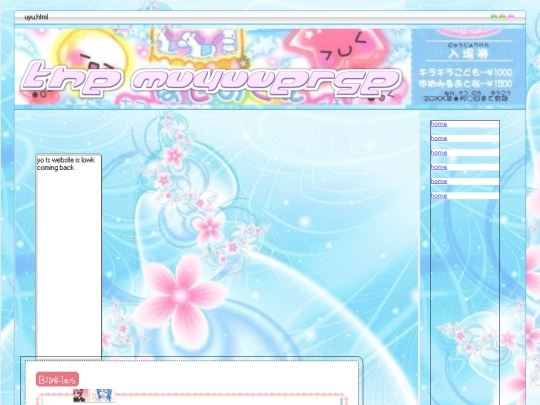
Task: Click "the muyuverse" banner logo
Action: pyautogui.click(x=211, y=80)
